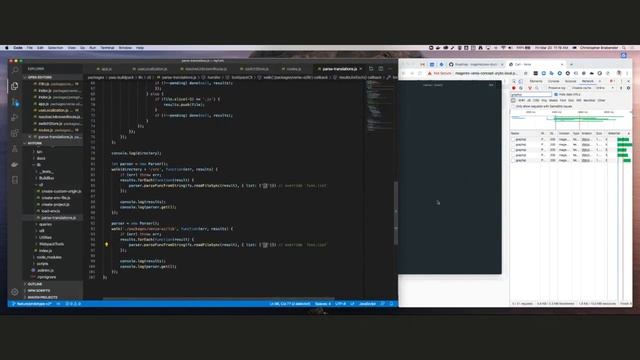Image resolution: width=640 pixels, height=360 pixels.
Task: Filter network requests by WS
Action: (578, 100)
